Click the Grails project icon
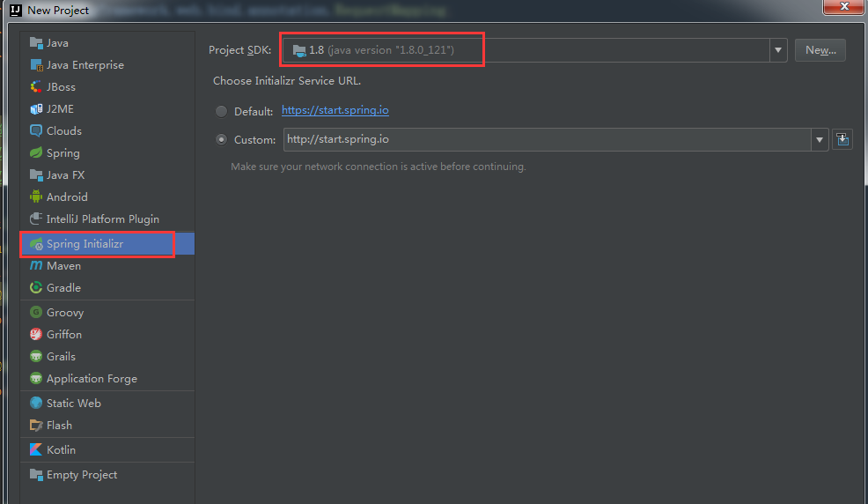This screenshot has width=868, height=504. (36, 357)
